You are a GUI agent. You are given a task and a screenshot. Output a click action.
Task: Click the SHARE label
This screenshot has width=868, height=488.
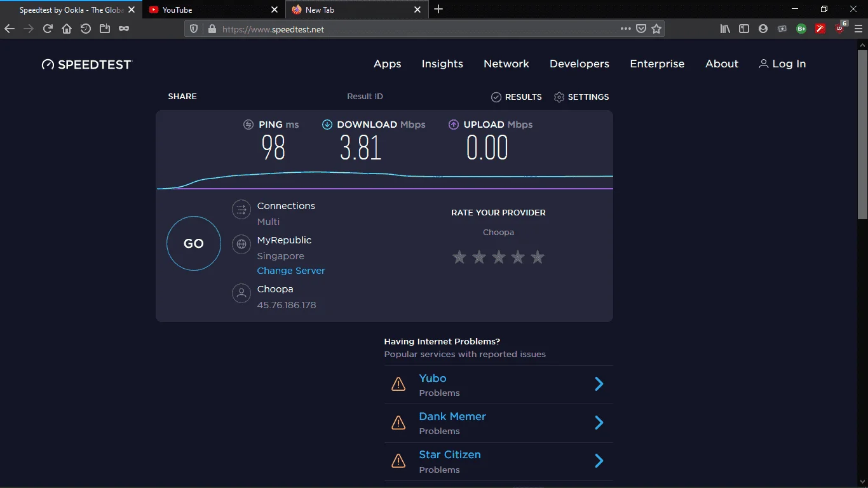(x=182, y=97)
